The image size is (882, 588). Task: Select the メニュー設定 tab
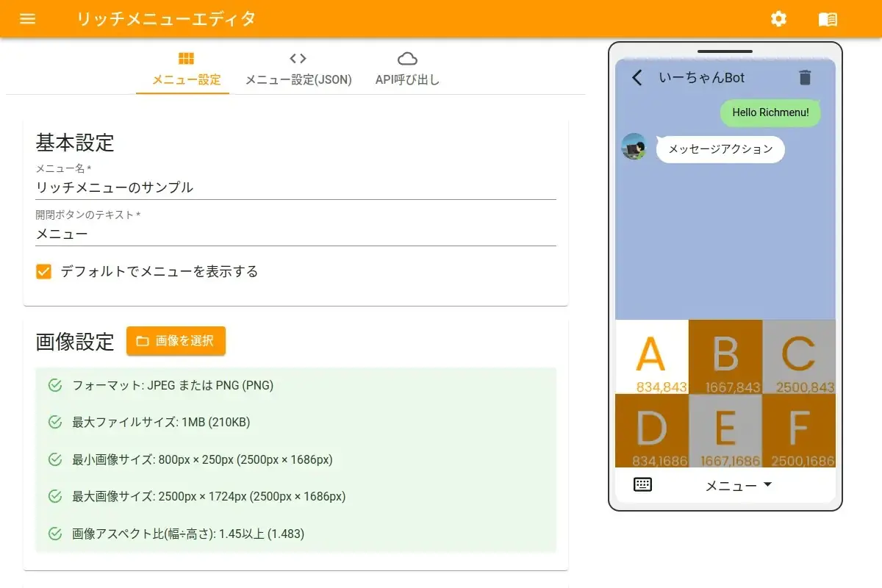tap(186, 69)
